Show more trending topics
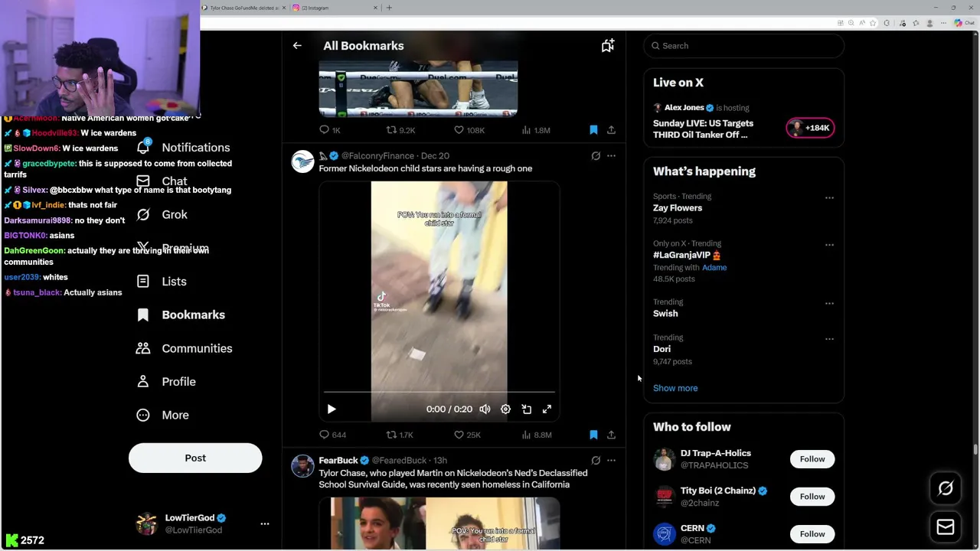Viewport: 980px width, 551px height. tap(675, 388)
